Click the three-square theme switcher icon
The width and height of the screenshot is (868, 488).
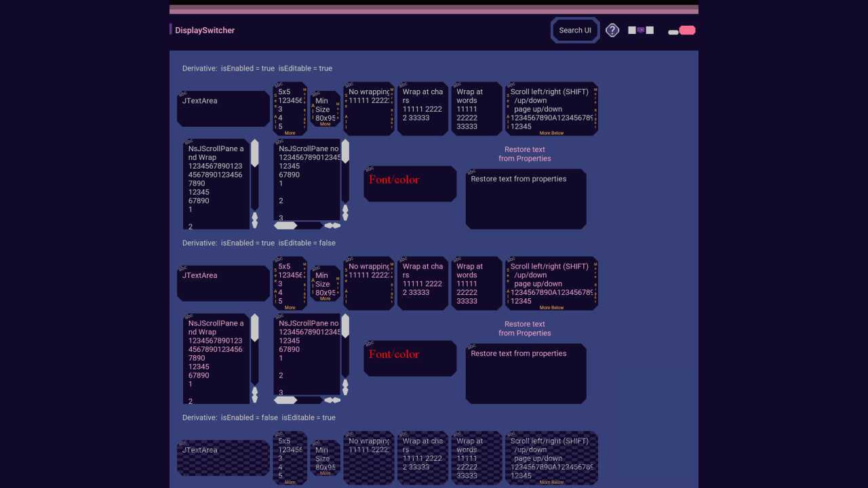click(x=641, y=30)
